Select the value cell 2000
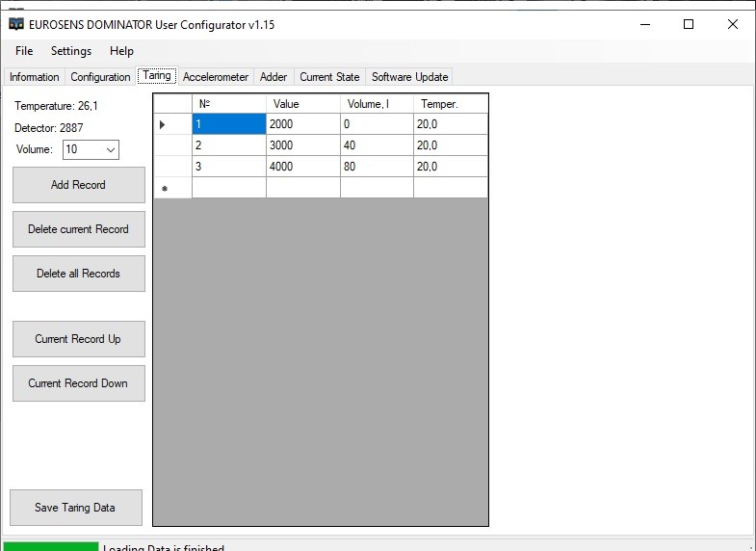The width and height of the screenshot is (756, 551). pyautogui.click(x=303, y=124)
